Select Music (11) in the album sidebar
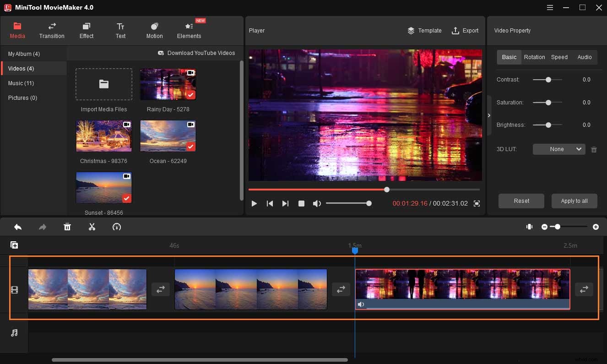This screenshot has width=607, height=364. tap(21, 83)
